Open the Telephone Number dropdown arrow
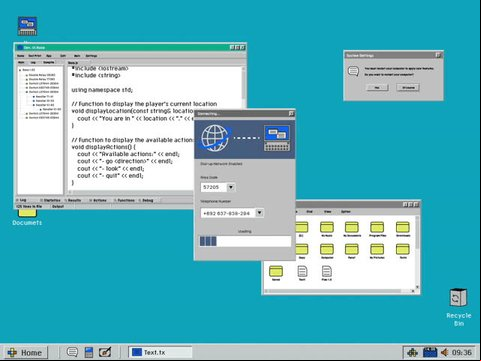Viewport: 481px width, 361px height. [x=259, y=213]
